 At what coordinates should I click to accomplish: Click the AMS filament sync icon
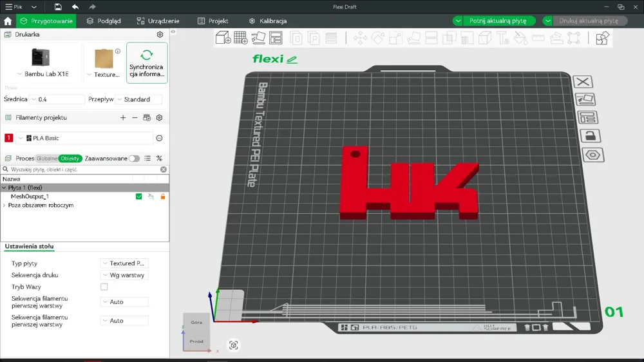pyautogui.click(x=147, y=117)
